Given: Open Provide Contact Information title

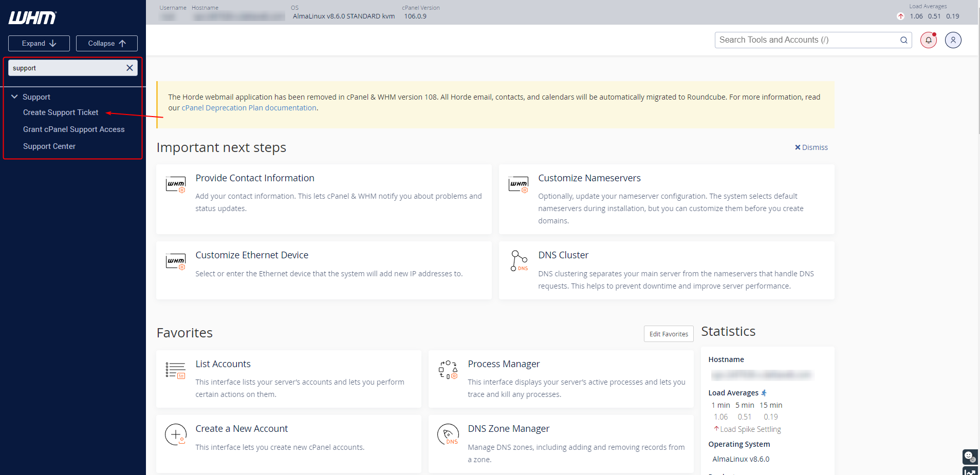Looking at the screenshot, I should click(255, 178).
